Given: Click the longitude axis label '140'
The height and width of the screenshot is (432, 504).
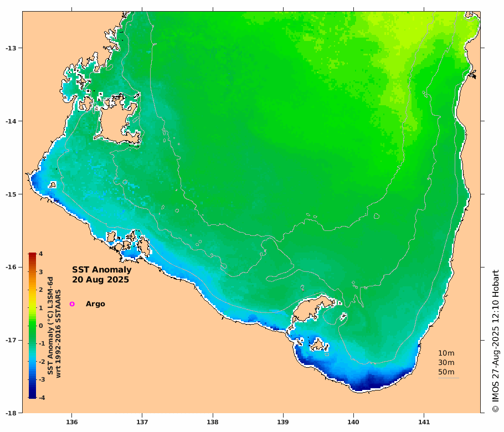Looking at the screenshot, I should (x=353, y=422).
